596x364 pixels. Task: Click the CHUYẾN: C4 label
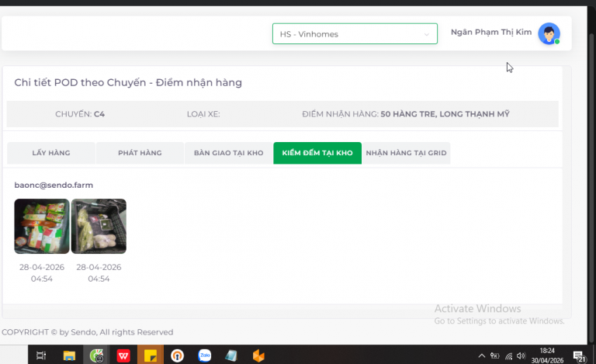click(x=80, y=114)
